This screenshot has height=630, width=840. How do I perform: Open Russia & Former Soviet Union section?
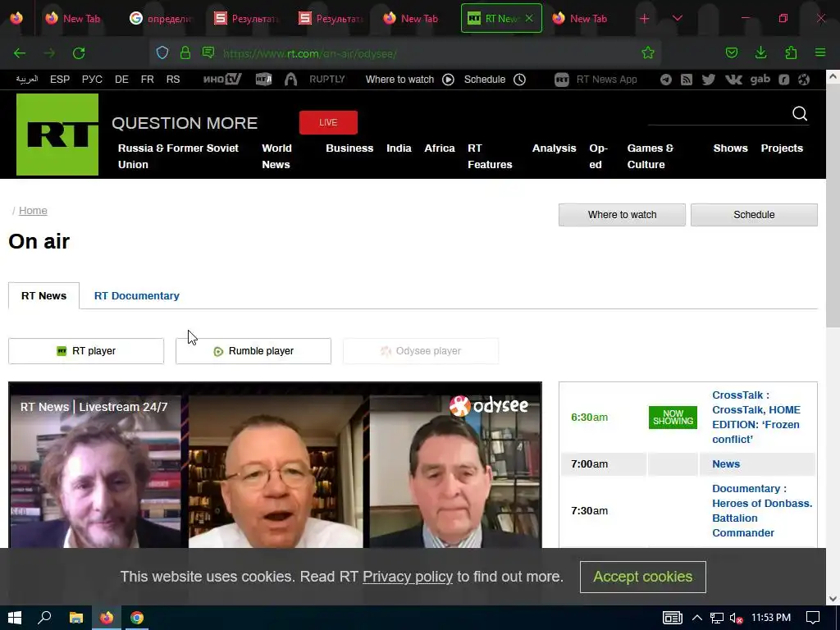click(x=178, y=157)
